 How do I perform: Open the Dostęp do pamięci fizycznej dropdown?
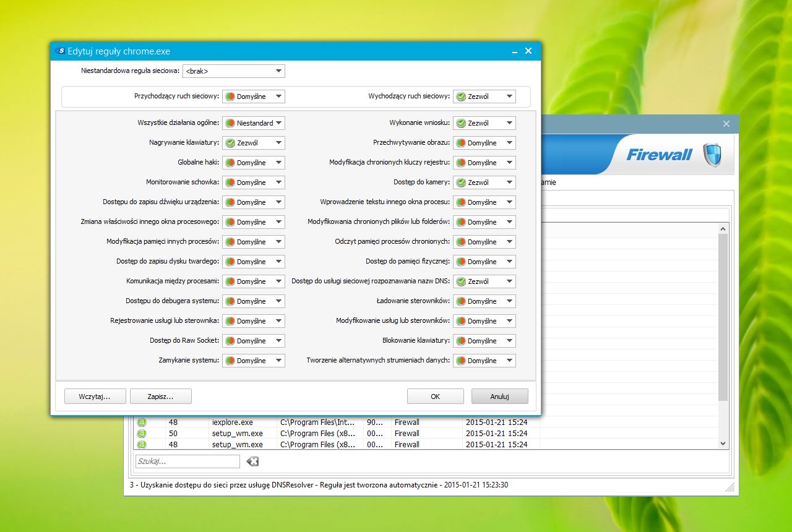484,262
